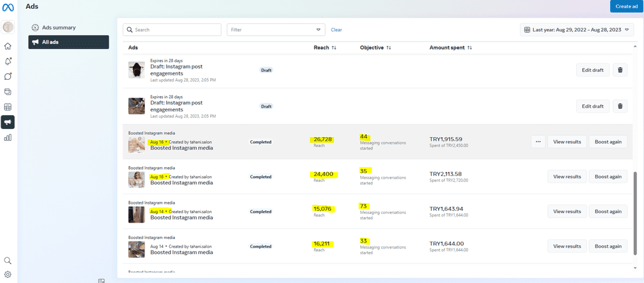Screen dimensions: 644x283
Task: Click the scroll-down arrow of ads list
Action: pos(636,268)
